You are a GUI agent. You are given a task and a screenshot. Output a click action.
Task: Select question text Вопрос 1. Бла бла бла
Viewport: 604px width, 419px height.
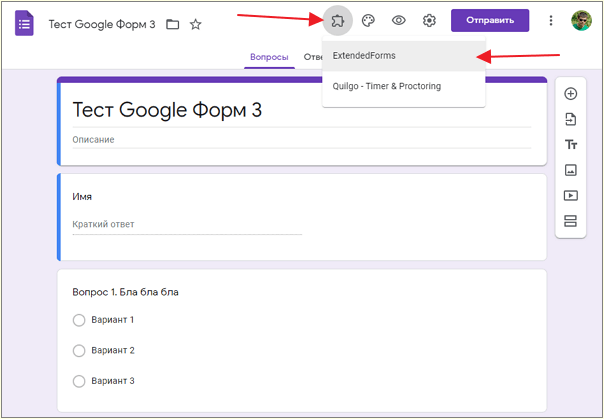[126, 292]
